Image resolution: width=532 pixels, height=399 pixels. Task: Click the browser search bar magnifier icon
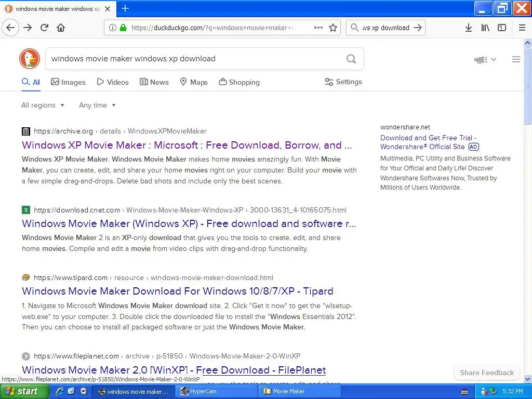354,28
